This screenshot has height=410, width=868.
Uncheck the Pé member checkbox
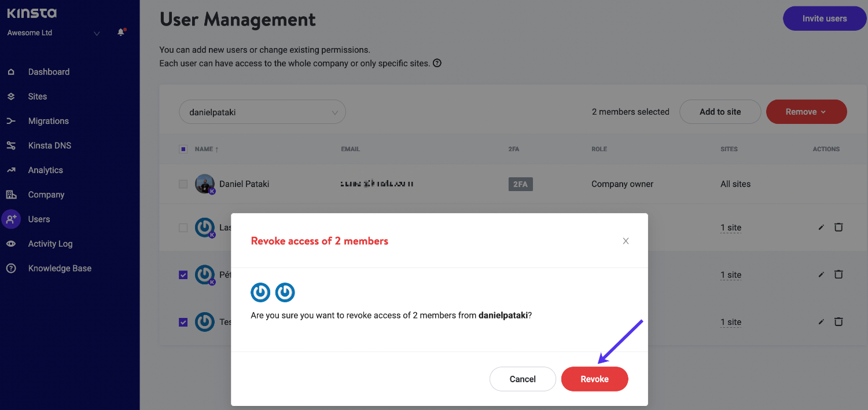pyautogui.click(x=183, y=275)
